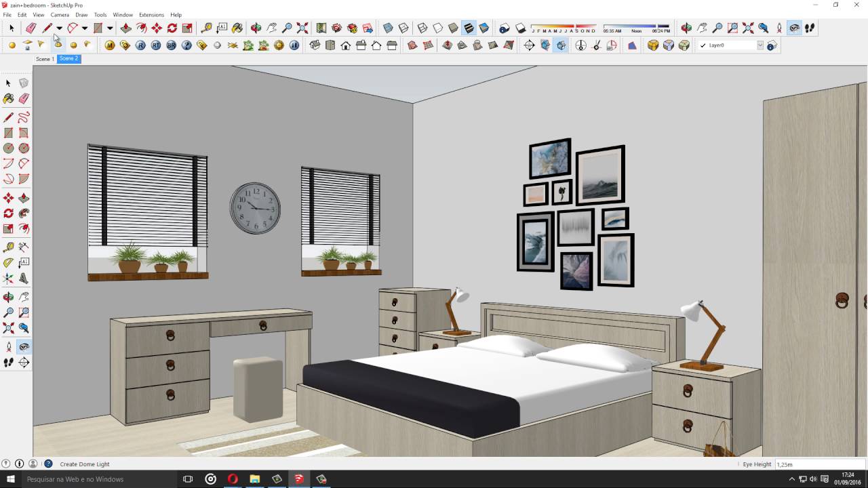Viewport: 868px width, 488px height.
Task: Open V-Ray help question mark icon
Action: [186, 45]
